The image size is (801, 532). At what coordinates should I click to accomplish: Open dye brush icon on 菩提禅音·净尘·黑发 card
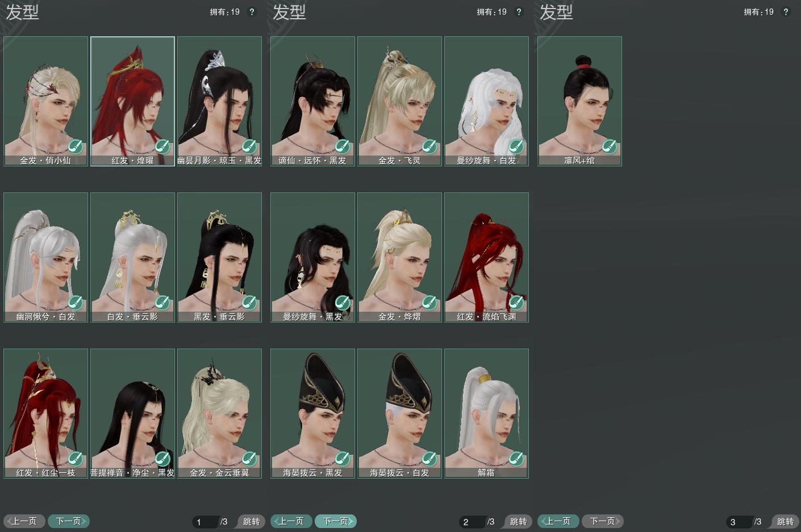coord(162,459)
